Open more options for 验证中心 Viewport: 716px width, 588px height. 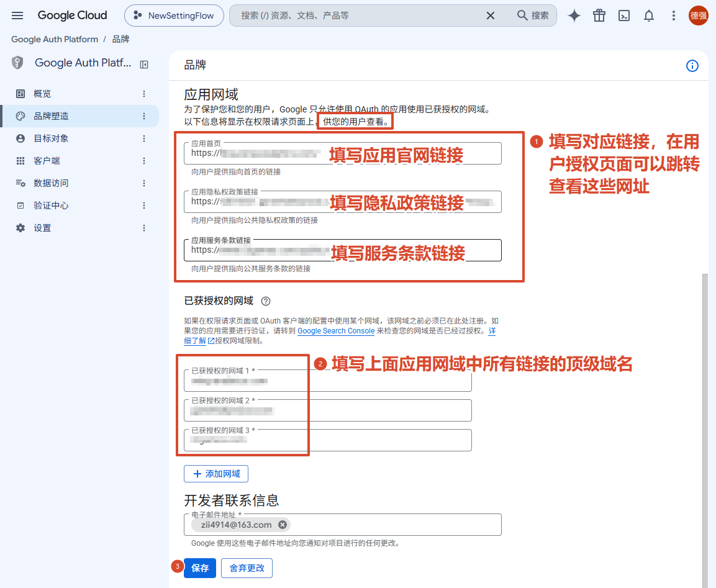click(x=144, y=206)
